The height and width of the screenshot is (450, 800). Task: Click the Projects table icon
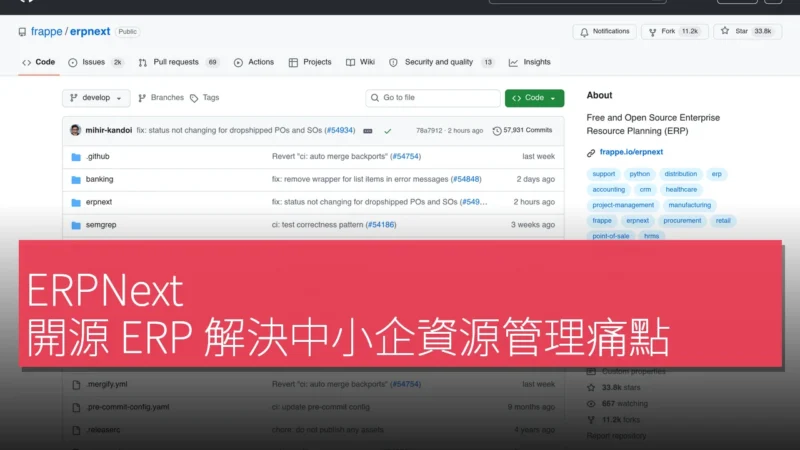click(x=293, y=63)
